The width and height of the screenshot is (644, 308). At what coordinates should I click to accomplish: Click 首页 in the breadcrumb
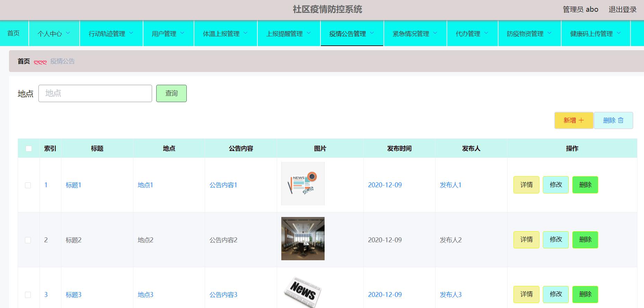point(24,61)
